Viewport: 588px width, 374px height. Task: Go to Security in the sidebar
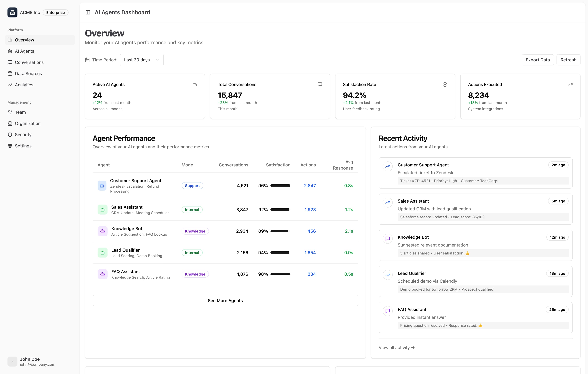[40, 135]
